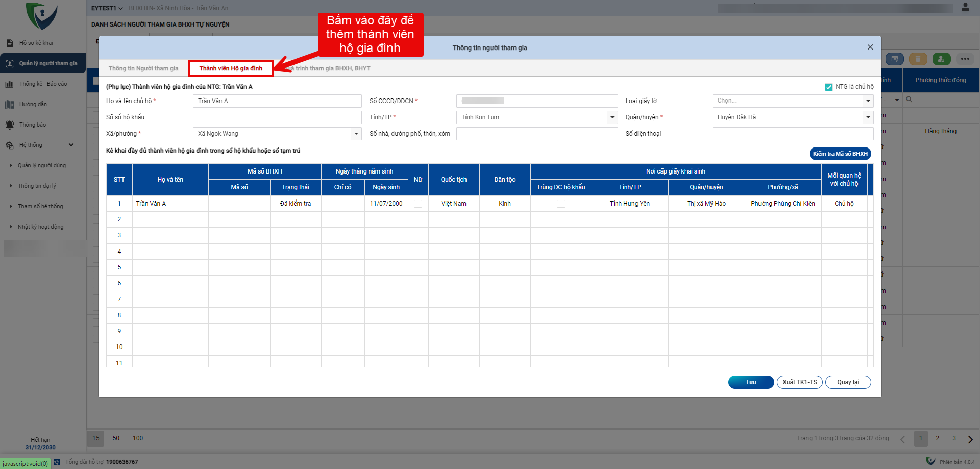Open Thông báo bell icon
This screenshot has height=469, width=980.
click(9, 125)
